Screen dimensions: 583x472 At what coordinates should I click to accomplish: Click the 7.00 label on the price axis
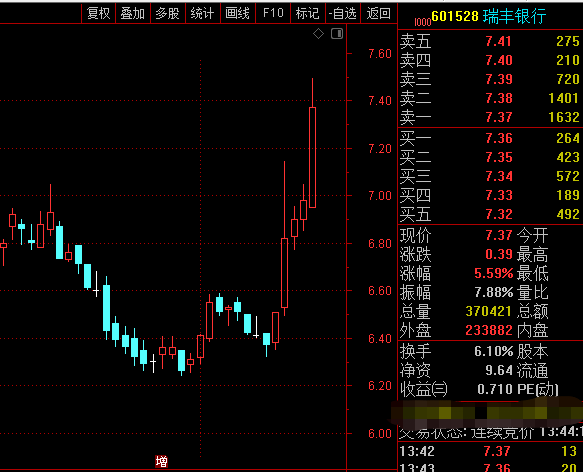380,196
